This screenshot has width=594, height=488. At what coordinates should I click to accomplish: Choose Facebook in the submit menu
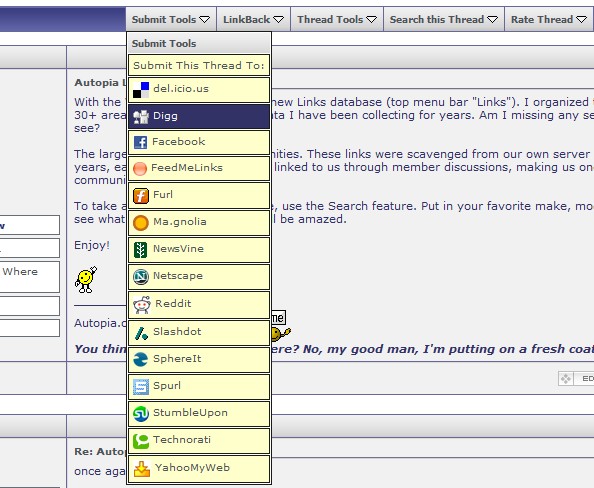point(199,142)
